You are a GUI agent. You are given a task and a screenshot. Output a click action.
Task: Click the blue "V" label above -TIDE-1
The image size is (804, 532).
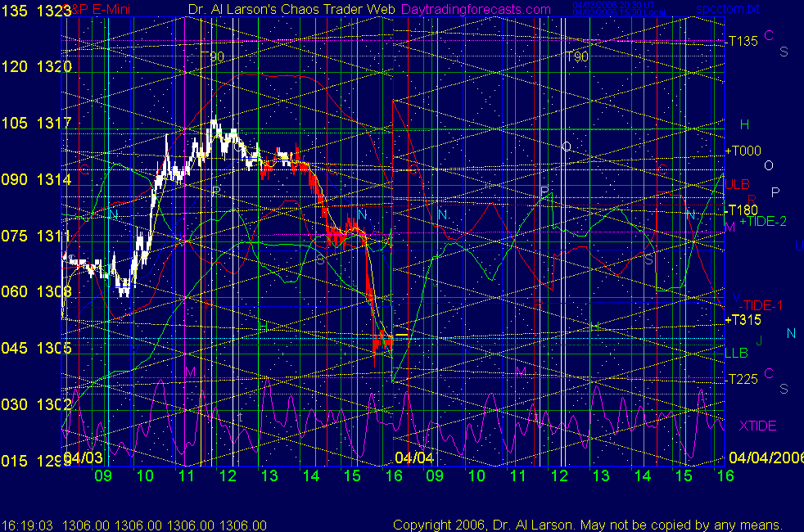click(736, 297)
